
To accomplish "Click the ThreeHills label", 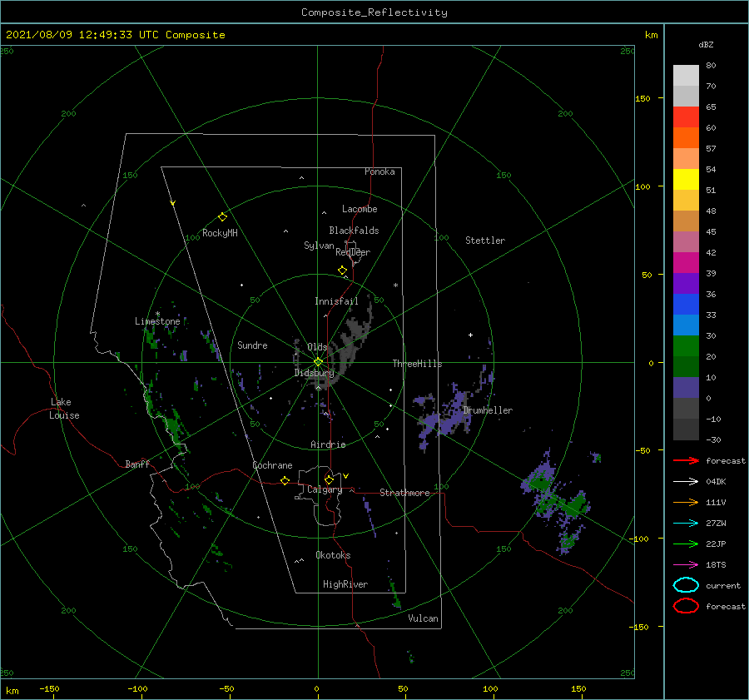I will coord(417,364).
